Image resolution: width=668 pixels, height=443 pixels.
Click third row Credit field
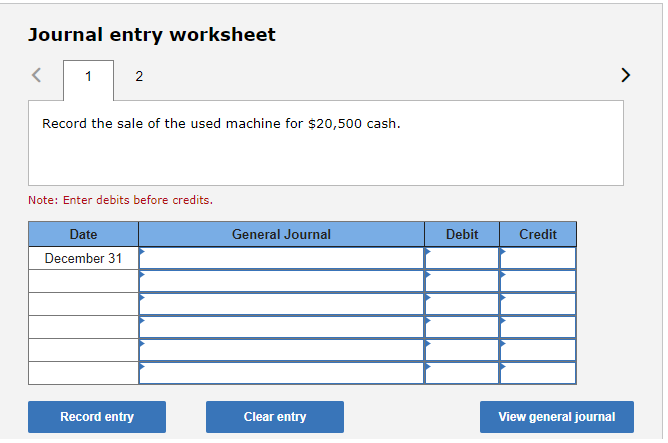pos(538,304)
